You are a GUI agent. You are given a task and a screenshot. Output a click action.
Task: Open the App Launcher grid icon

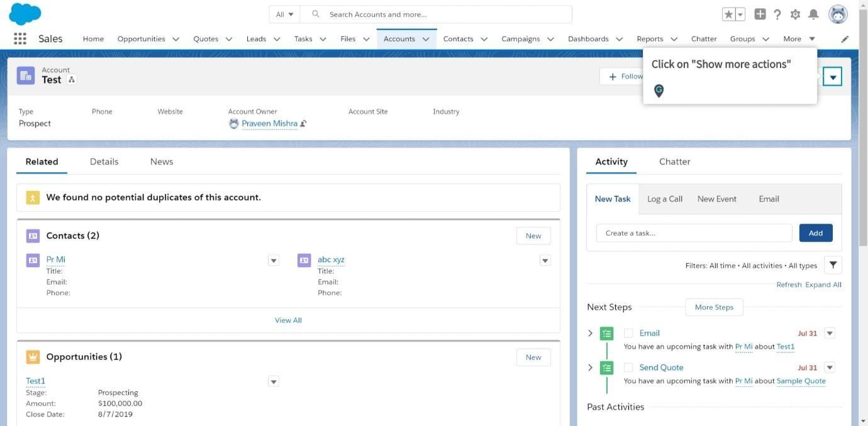[20, 39]
